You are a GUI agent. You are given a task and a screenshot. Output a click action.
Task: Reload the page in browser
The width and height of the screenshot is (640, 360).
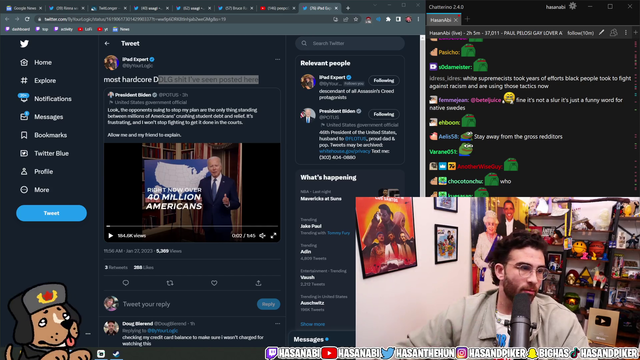pos(27,19)
